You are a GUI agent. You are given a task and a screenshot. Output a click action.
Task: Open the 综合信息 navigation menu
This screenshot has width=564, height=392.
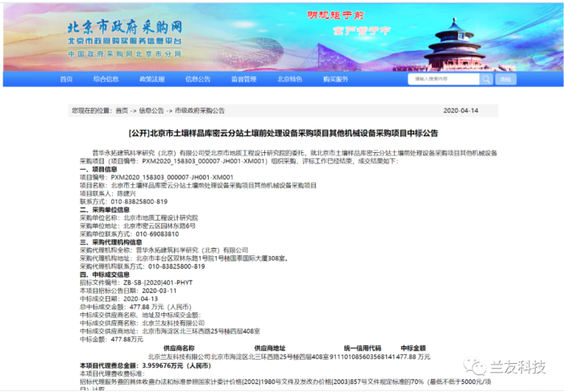pos(106,80)
